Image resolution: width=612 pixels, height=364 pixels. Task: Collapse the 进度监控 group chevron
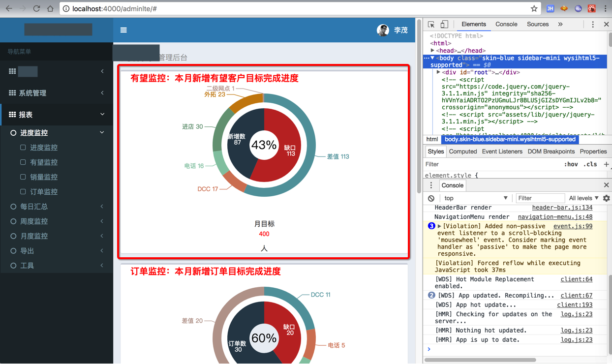tap(102, 133)
